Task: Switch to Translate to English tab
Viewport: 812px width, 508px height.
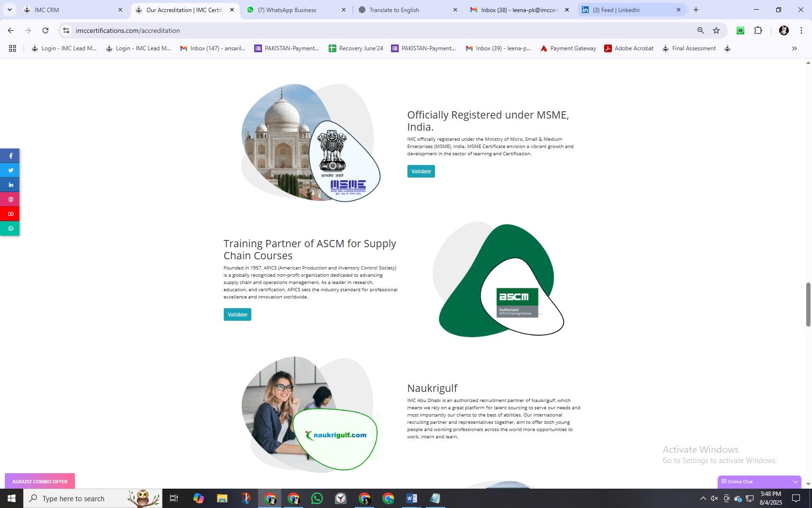Action: (x=408, y=10)
